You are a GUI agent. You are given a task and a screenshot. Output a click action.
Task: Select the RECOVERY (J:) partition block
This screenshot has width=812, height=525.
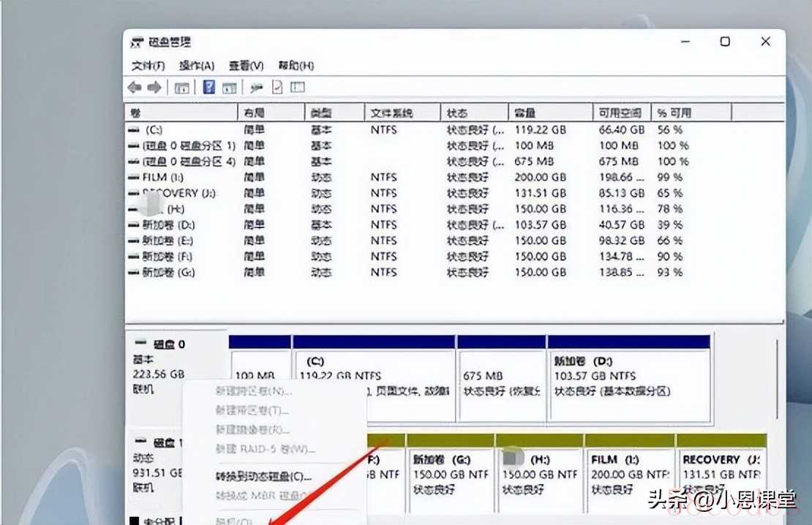click(x=721, y=474)
